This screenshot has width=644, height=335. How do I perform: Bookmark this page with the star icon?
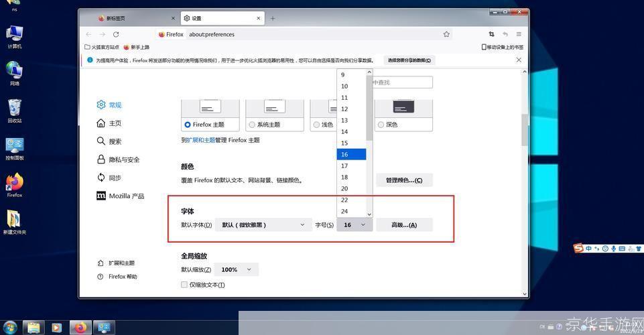point(446,34)
